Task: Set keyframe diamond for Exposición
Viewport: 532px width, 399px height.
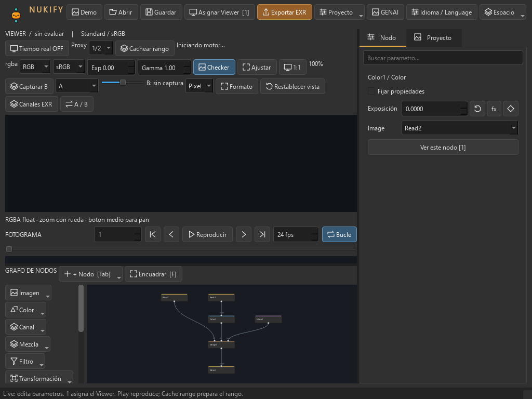Action: click(x=511, y=109)
